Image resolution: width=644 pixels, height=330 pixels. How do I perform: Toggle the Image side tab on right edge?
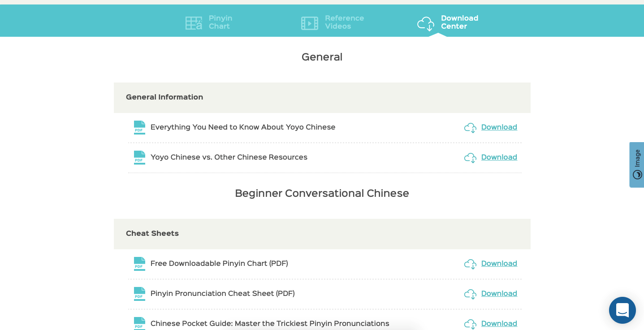[x=637, y=165]
